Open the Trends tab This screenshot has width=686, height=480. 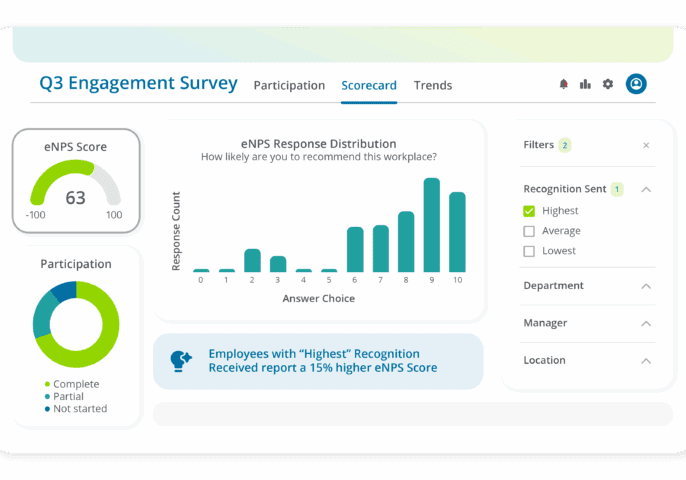[x=433, y=86]
